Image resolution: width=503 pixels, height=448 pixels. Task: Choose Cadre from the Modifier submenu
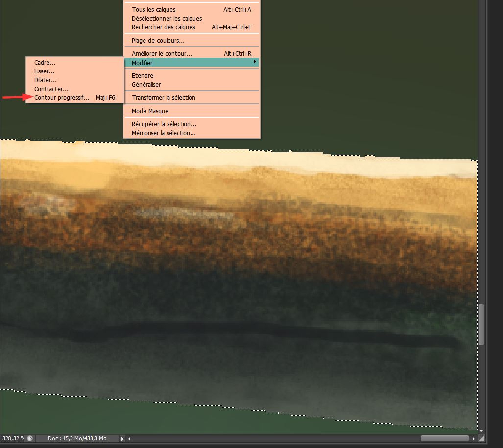point(45,63)
